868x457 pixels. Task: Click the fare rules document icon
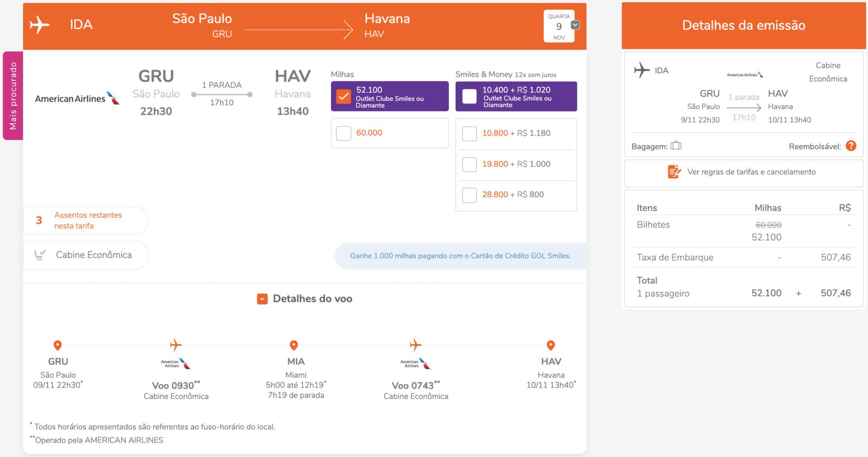click(674, 172)
